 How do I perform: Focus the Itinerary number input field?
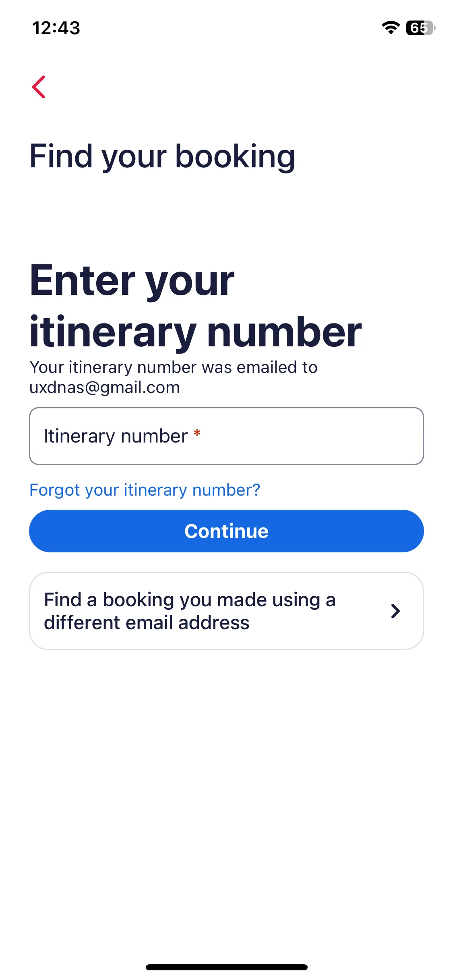[x=226, y=436]
